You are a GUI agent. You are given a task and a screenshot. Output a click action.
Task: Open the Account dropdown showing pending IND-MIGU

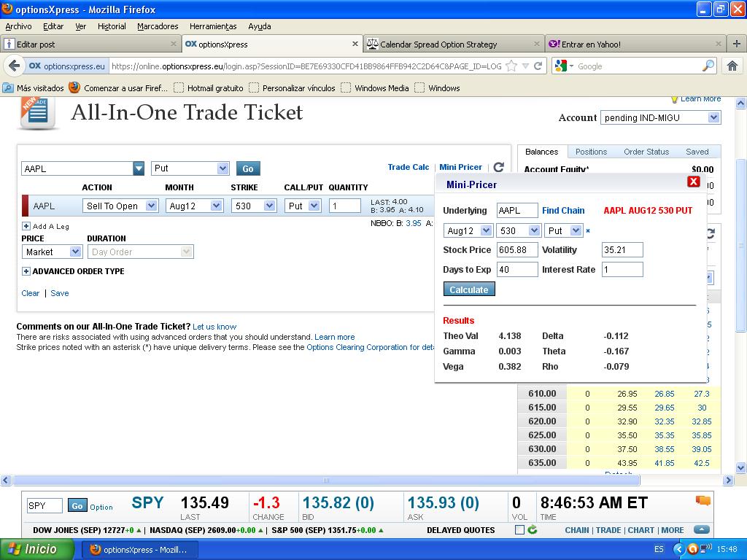[x=660, y=117]
